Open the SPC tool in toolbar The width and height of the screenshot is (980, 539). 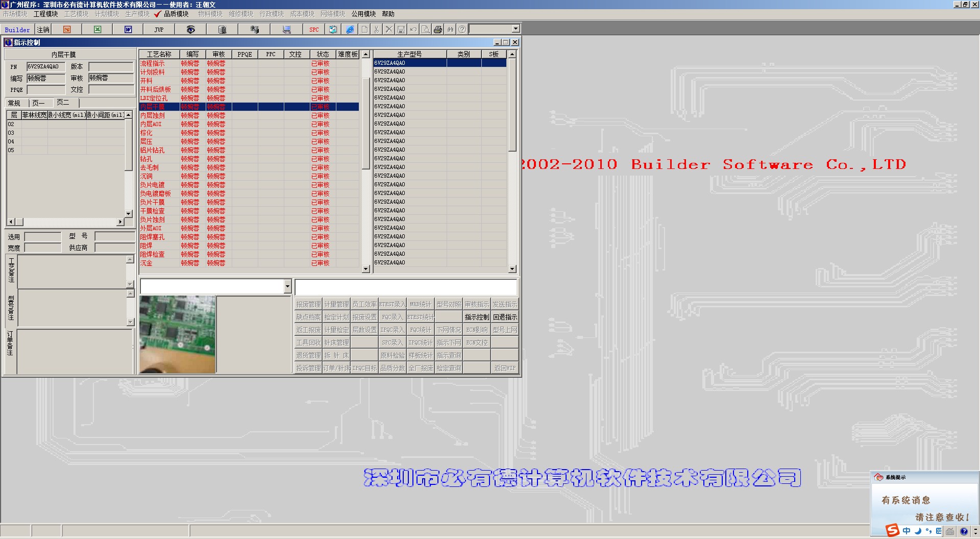click(314, 30)
